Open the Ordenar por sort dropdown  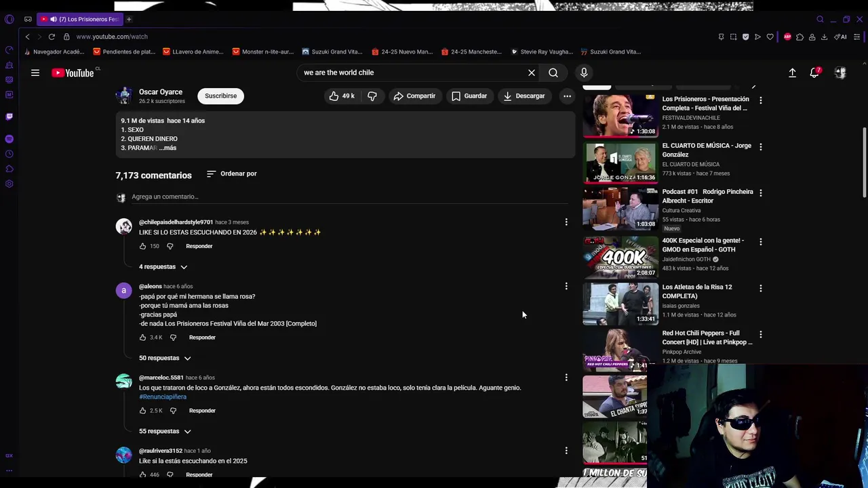(x=231, y=174)
